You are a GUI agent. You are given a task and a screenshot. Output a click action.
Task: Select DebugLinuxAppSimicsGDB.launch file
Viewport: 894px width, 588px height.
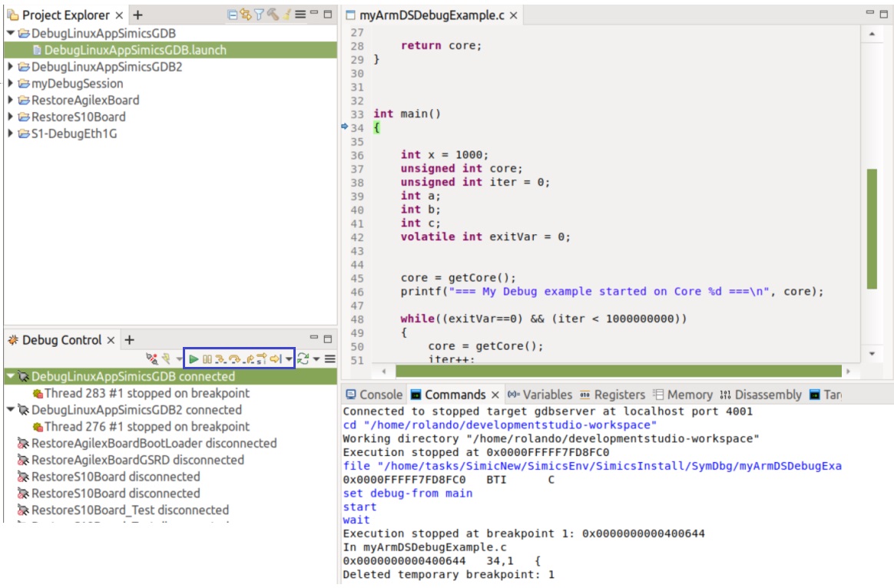click(x=134, y=50)
